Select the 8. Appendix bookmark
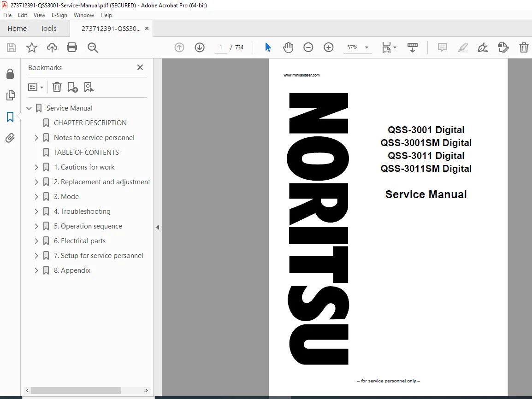 point(72,270)
